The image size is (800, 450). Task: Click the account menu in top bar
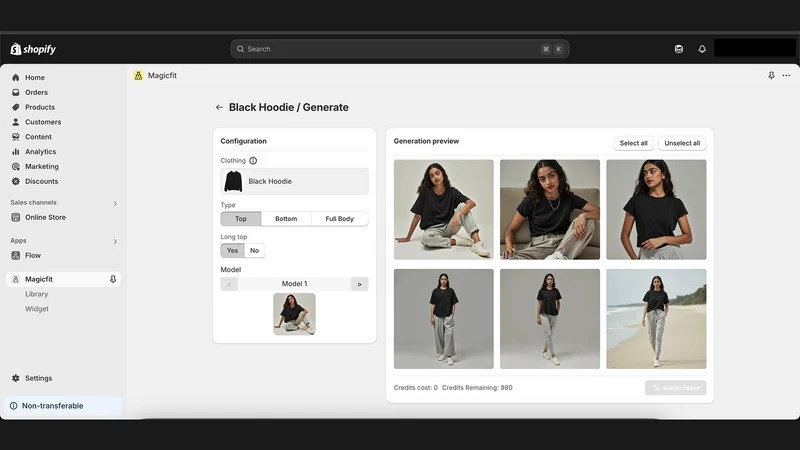tap(755, 48)
